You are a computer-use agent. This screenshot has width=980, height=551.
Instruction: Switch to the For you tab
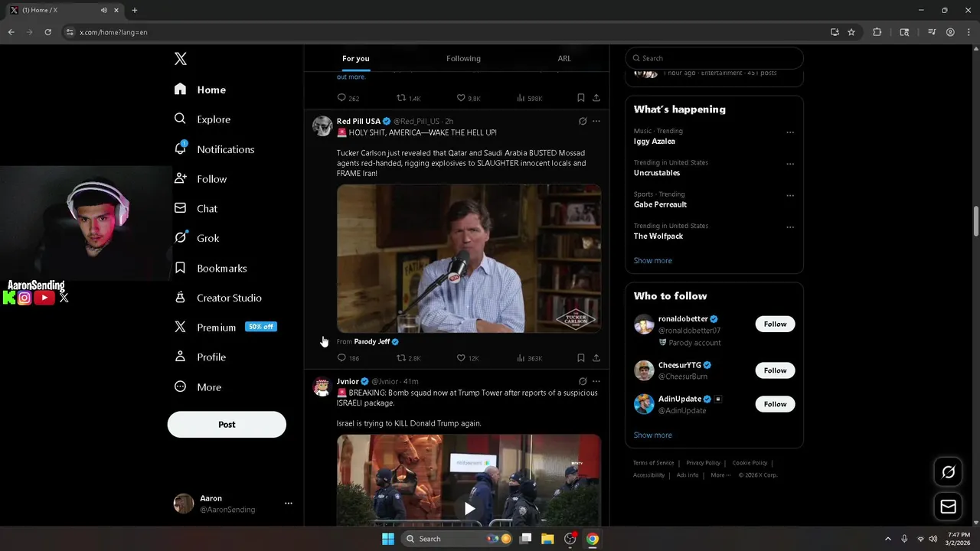[x=355, y=59]
